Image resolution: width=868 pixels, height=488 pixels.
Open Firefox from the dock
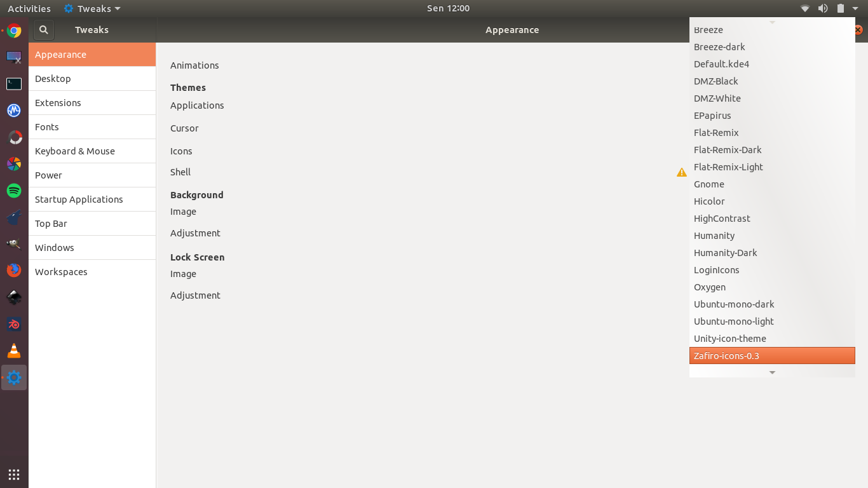pyautogui.click(x=14, y=271)
